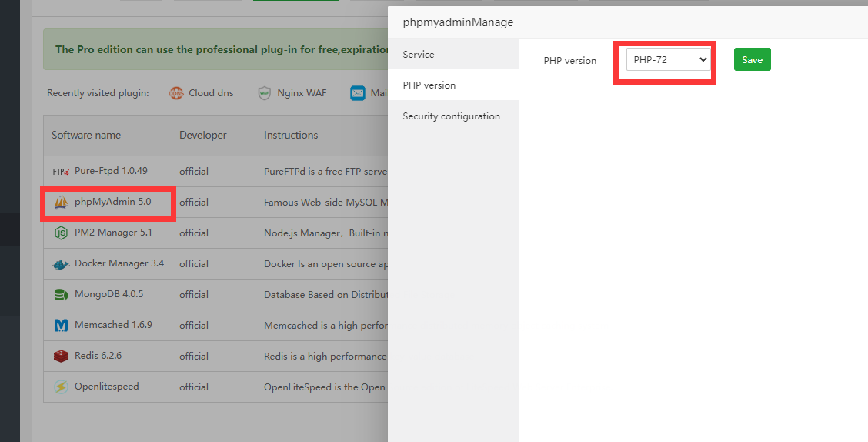Open the Openlitespeed entry
868x442 pixels.
point(107,387)
